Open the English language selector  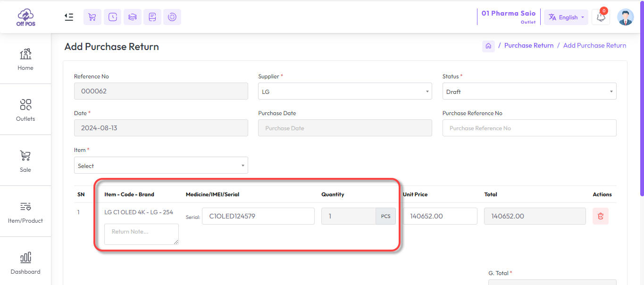coord(566,17)
